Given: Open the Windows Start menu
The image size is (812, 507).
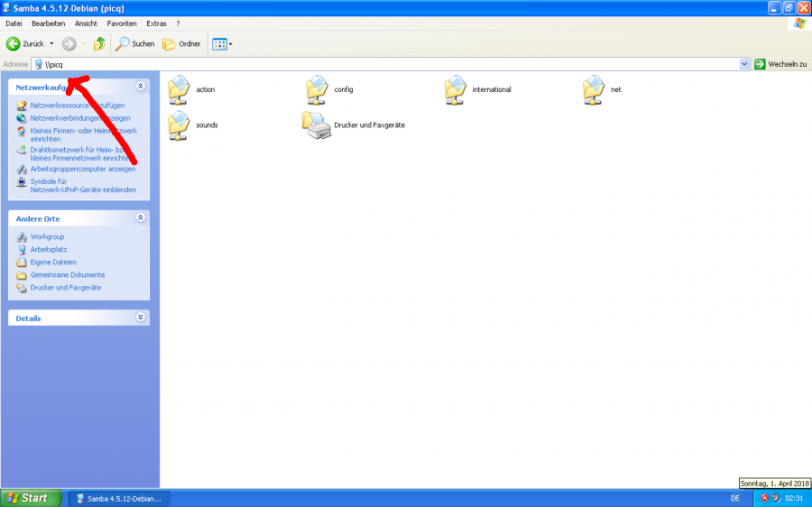Looking at the screenshot, I should click(x=32, y=498).
